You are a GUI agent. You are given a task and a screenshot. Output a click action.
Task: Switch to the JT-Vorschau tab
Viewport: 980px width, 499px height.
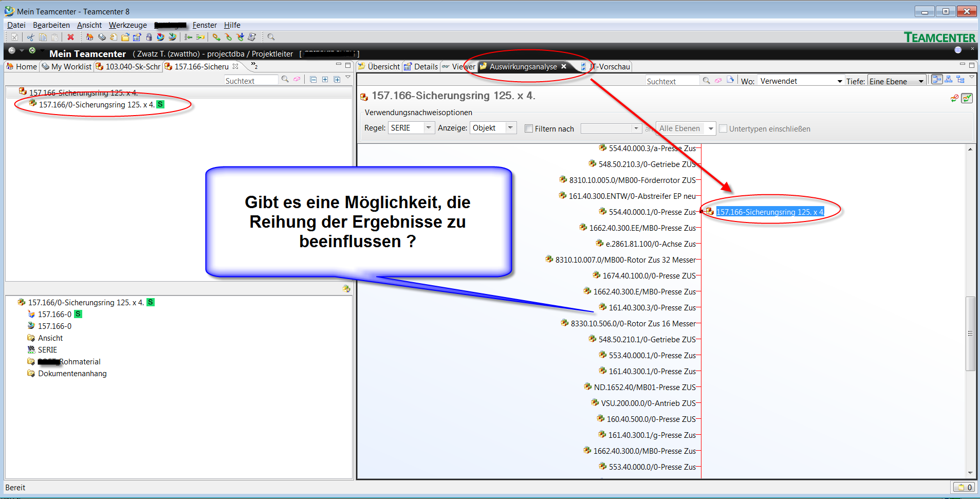605,66
